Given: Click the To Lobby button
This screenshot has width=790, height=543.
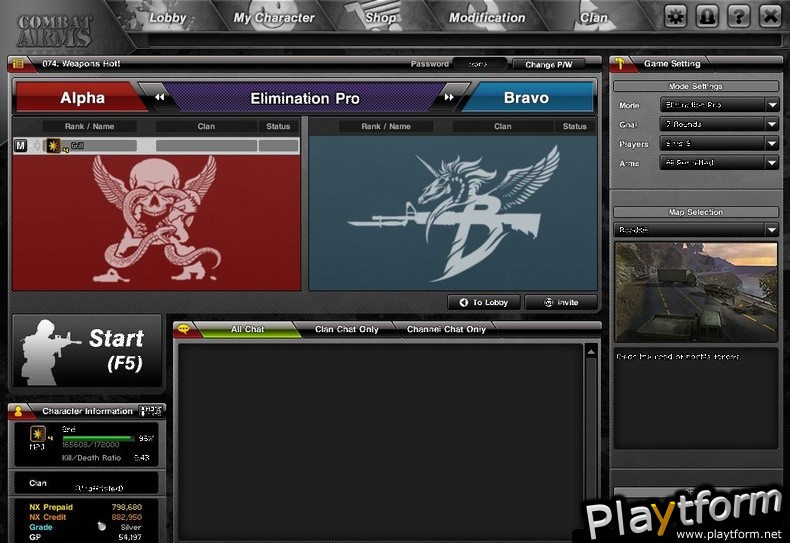Looking at the screenshot, I should (484, 302).
